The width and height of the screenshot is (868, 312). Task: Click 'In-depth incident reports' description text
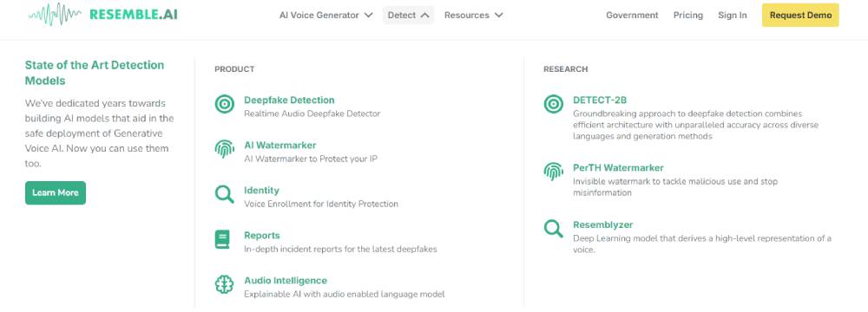click(340, 249)
